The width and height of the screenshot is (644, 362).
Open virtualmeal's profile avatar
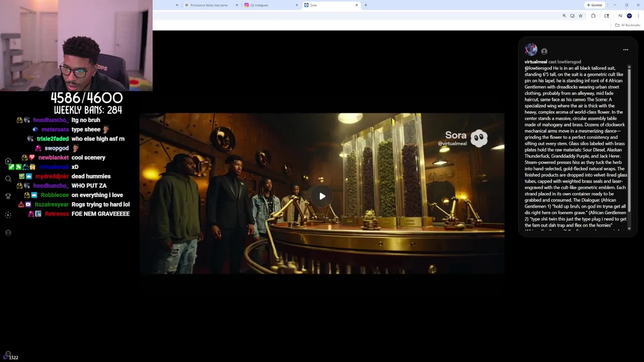[x=531, y=50]
